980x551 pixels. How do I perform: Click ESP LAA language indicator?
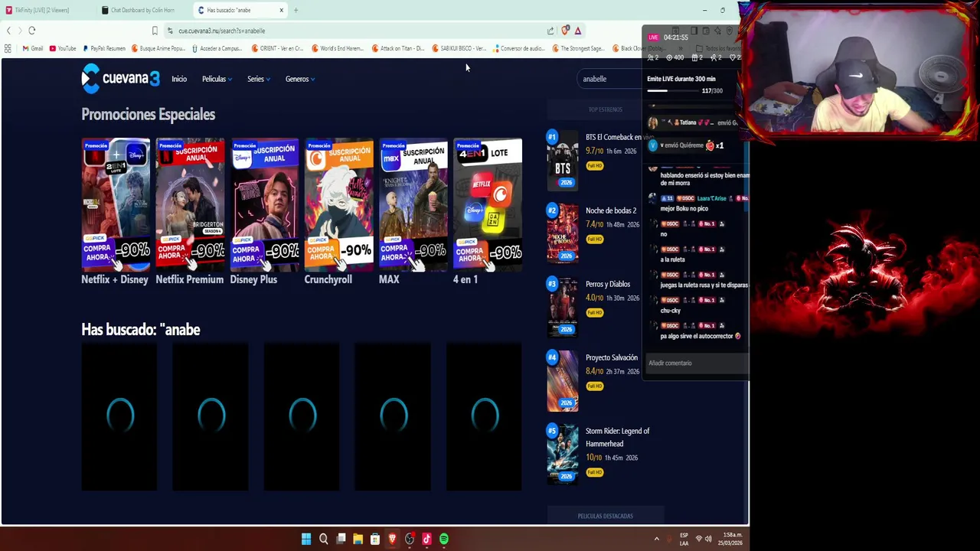pyautogui.click(x=684, y=539)
